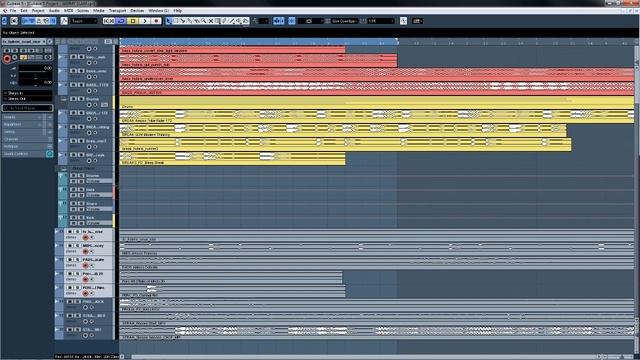Screen dimensions: 640x360
Task: Collapse the Group Tracks folder
Action: 64,169
